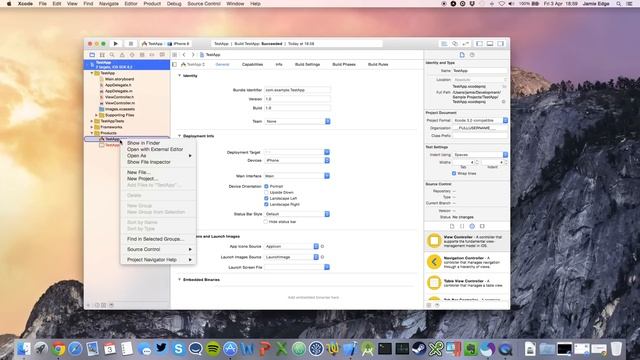
Task: Open Spotify from the Dock
Action: click(213, 349)
